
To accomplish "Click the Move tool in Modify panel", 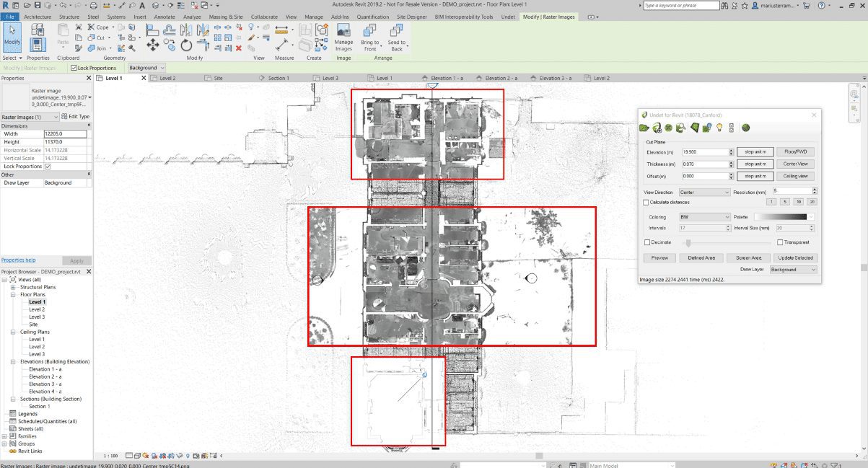I will coord(153,45).
